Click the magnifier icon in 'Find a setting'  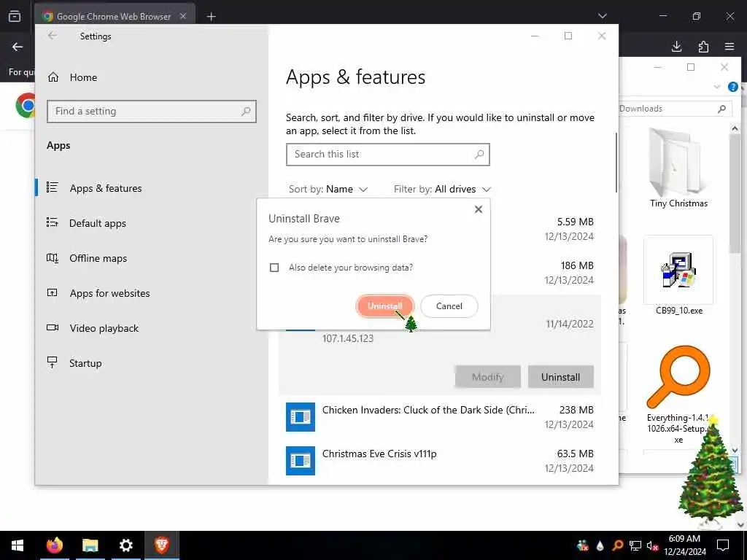[x=246, y=112]
